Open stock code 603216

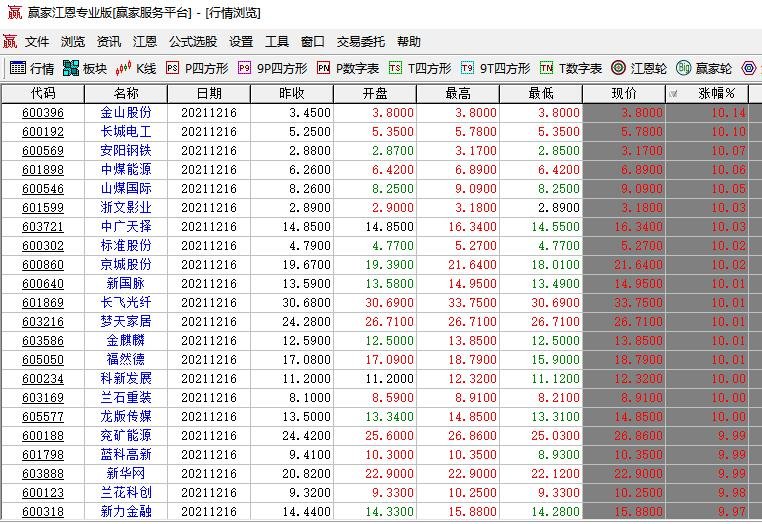tap(43, 321)
